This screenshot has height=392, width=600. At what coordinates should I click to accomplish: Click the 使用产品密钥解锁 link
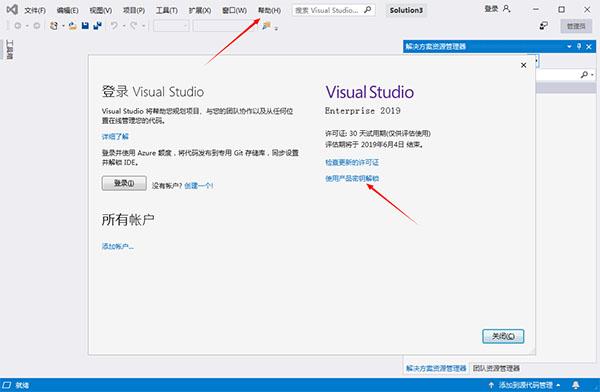[x=352, y=178]
